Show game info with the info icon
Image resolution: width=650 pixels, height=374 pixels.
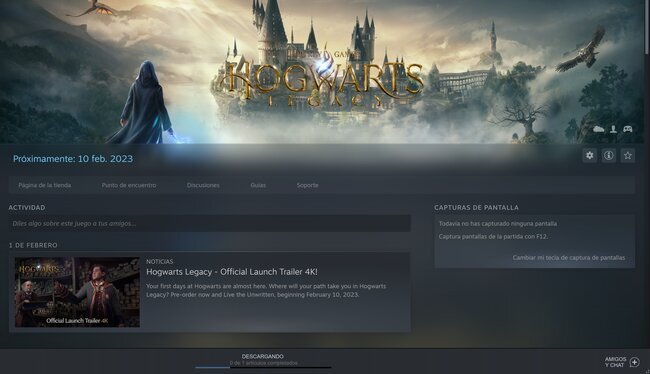pyautogui.click(x=609, y=155)
